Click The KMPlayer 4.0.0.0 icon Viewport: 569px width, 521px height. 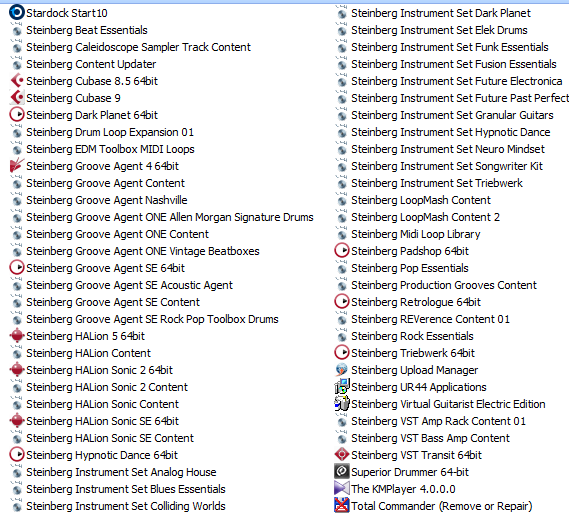click(341, 489)
